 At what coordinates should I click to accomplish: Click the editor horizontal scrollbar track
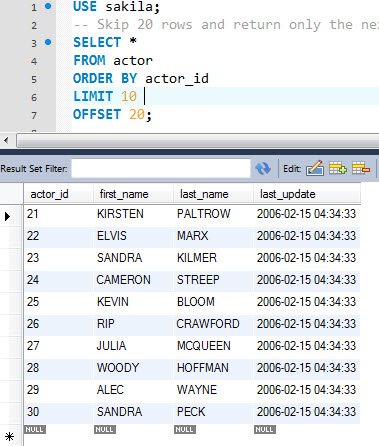click(x=198, y=140)
